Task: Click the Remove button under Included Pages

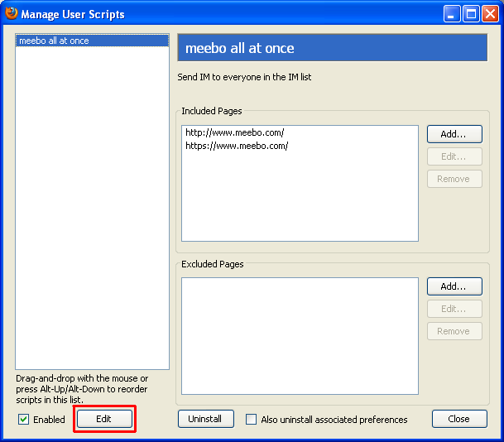Action: pyautogui.click(x=454, y=179)
